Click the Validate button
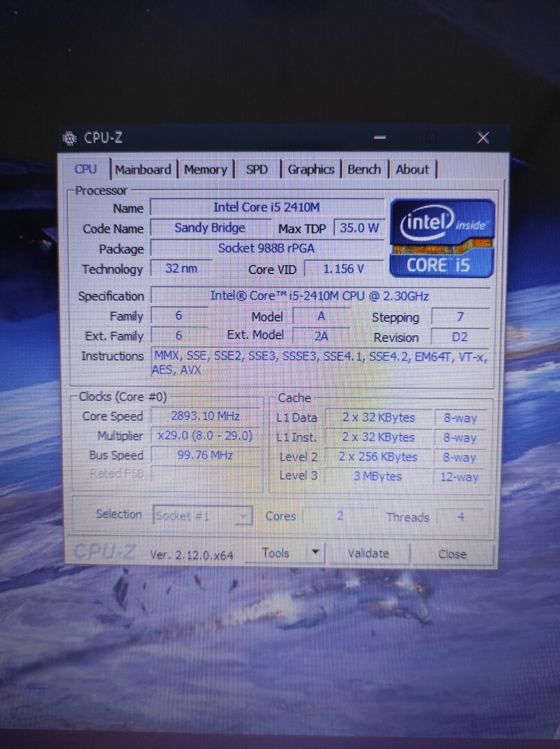Screen dimensions: 560x749 pyautogui.click(x=368, y=553)
